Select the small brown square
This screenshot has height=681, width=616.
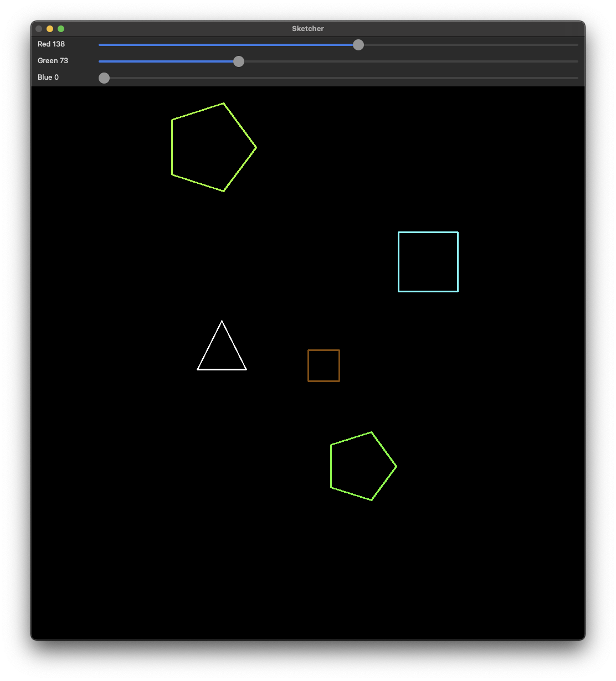(308, 365)
